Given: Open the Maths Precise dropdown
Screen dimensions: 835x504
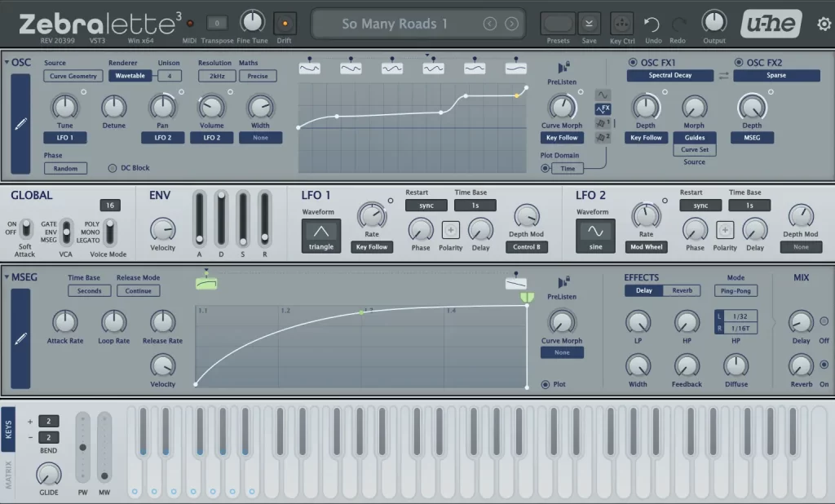Looking at the screenshot, I should 258,76.
